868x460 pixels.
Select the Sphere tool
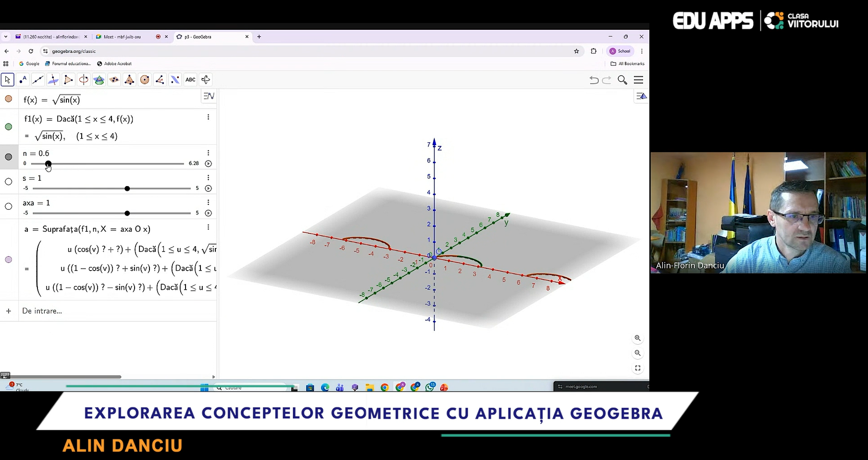(x=145, y=80)
